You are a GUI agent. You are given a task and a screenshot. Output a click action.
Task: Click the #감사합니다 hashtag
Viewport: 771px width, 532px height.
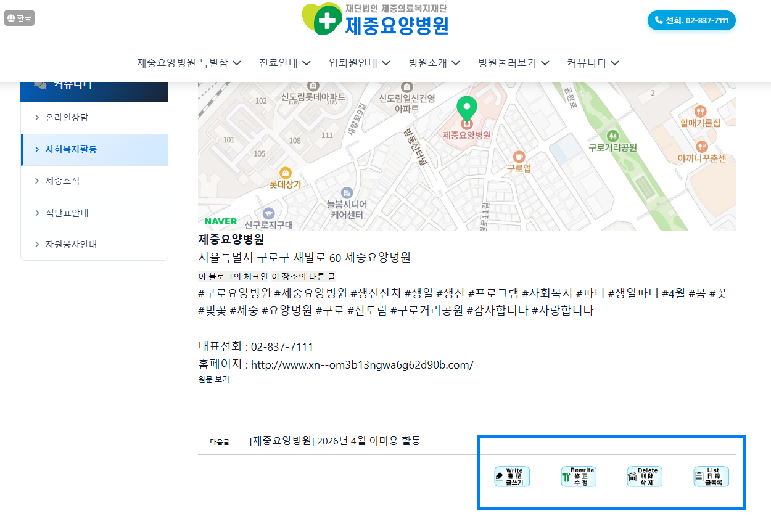497,311
